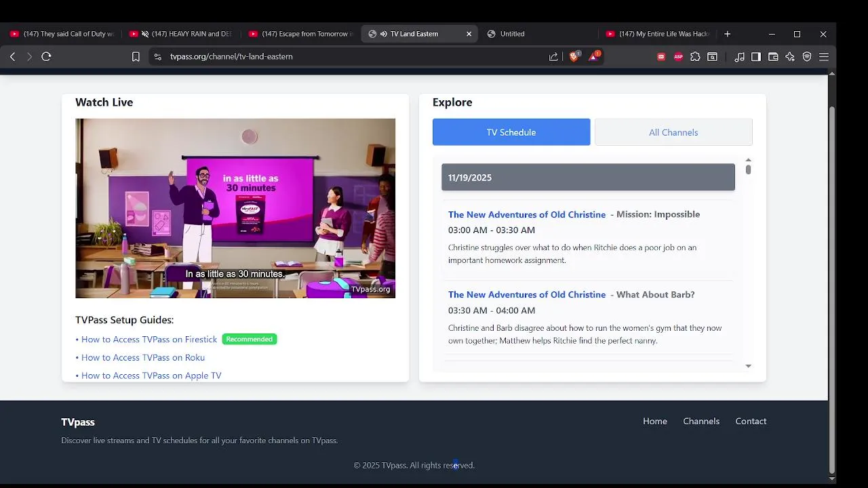Screen dimensions: 868x488
Task: Select the Untitled tab
Action: pos(539,34)
